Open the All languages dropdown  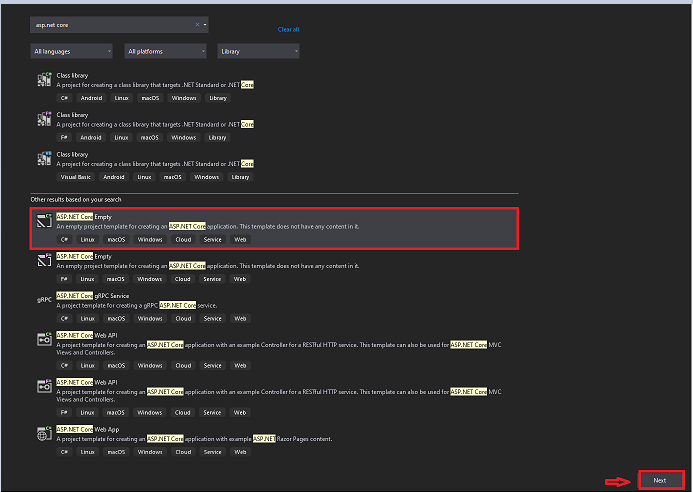tap(71, 51)
